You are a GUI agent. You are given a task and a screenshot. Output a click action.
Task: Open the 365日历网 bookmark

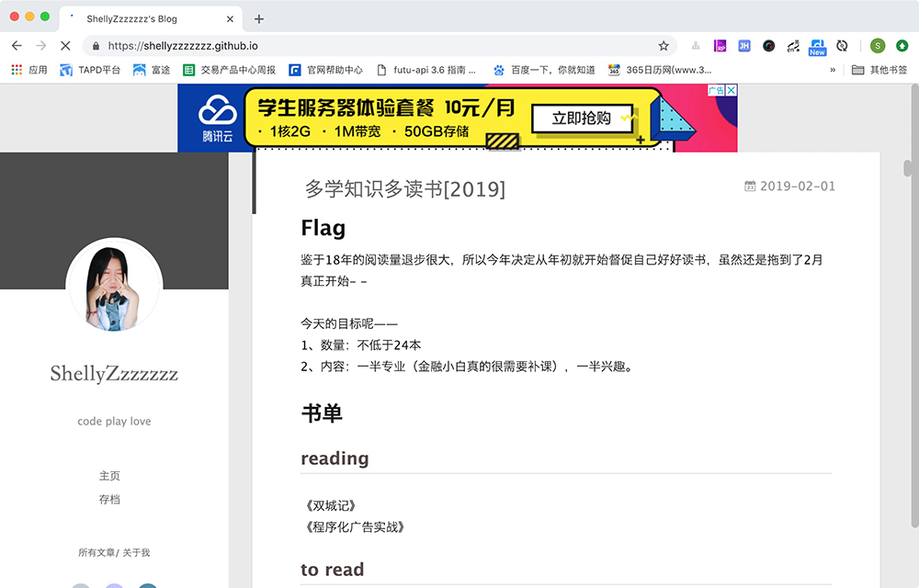pyautogui.click(x=660, y=70)
